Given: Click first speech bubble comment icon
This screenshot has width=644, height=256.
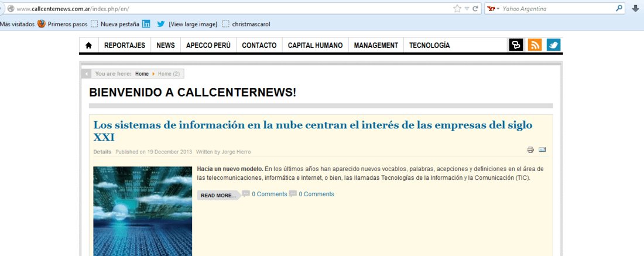Looking at the screenshot, I should tap(246, 193).
